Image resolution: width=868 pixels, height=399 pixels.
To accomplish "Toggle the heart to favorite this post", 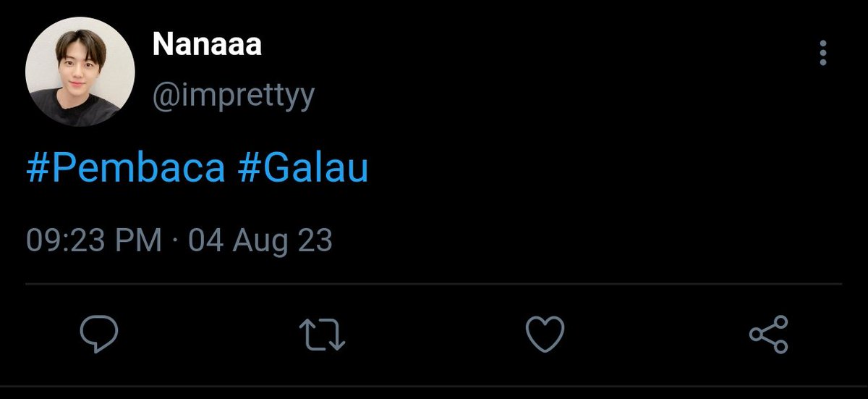I will (545, 335).
